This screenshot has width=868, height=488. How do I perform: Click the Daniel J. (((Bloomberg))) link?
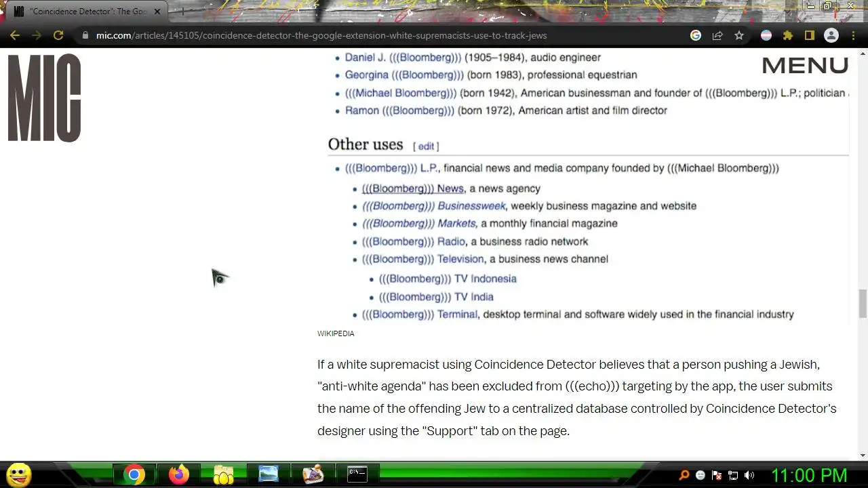pos(403,58)
